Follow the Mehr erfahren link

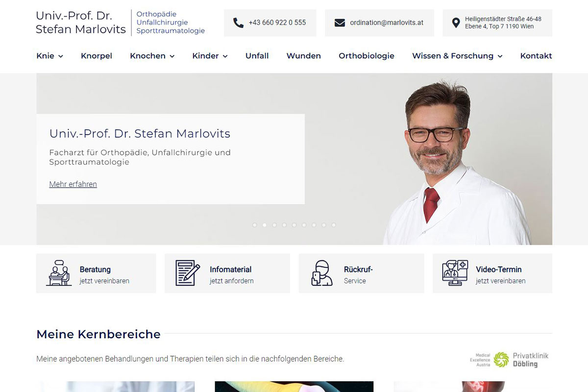(x=73, y=184)
